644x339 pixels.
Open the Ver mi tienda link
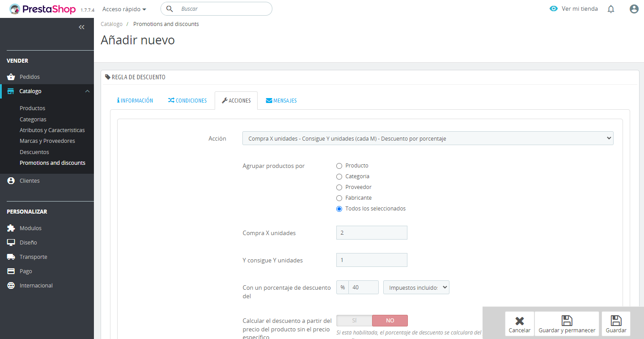pos(574,9)
